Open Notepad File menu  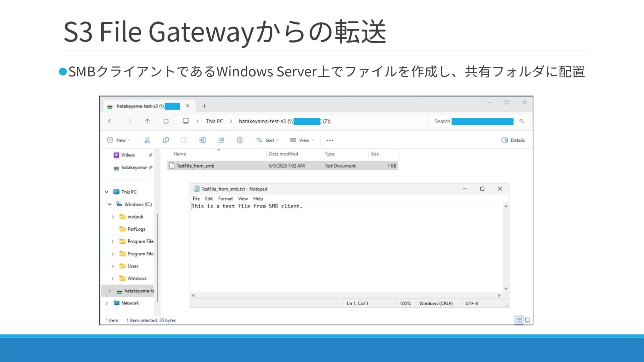click(196, 199)
